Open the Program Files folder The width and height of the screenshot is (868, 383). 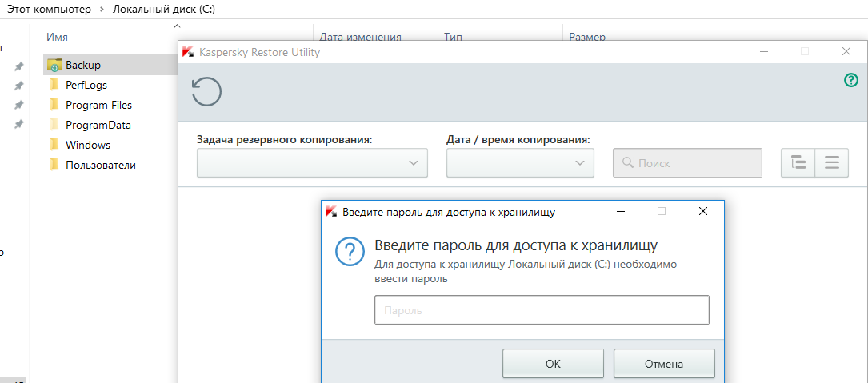point(98,105)
